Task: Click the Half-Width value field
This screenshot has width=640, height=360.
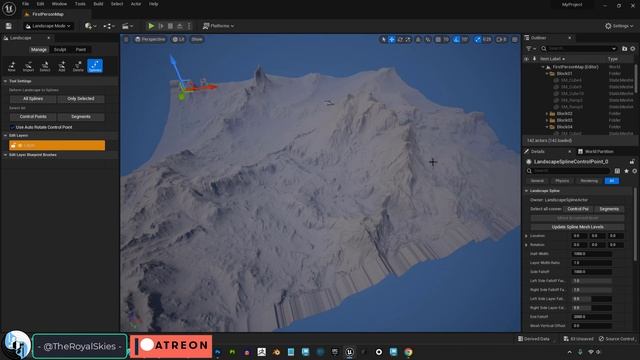Action: coord(592,254)
